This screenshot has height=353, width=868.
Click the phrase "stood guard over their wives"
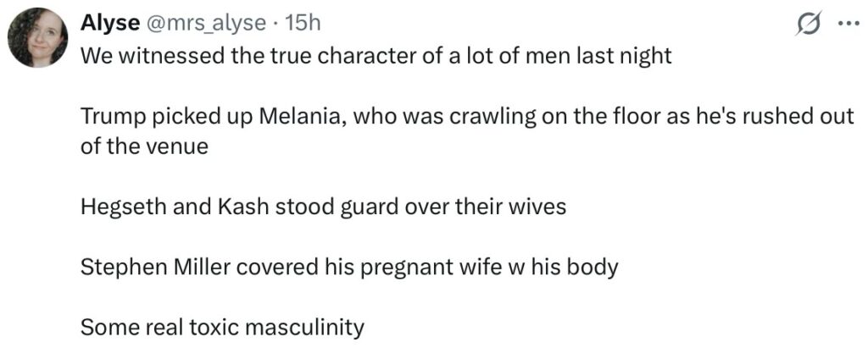411,207
